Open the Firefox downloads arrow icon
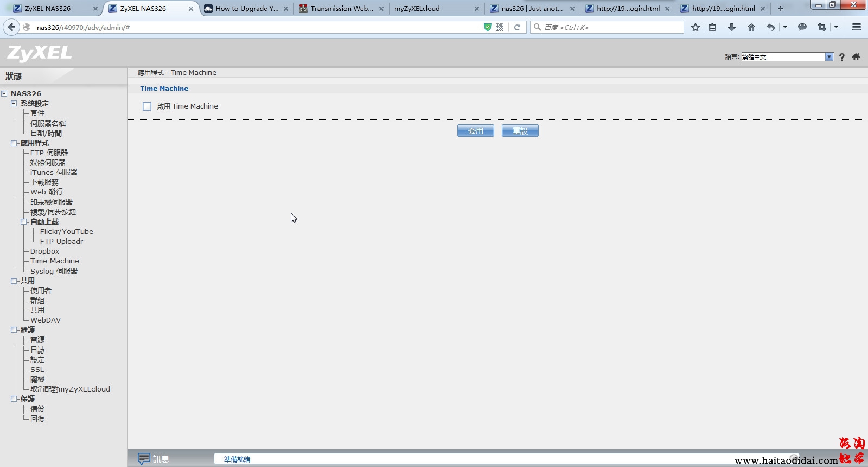Image resolution: width=868 pixels, height=467 pixels. tap(732, 27)
